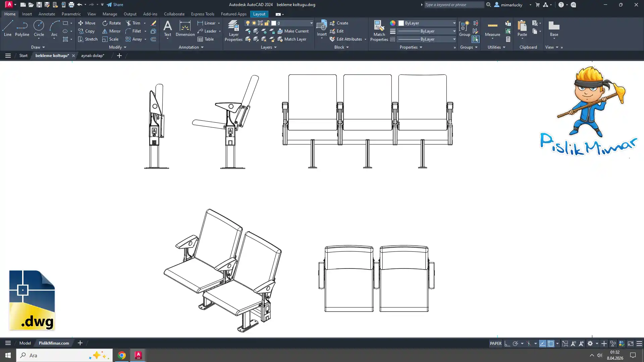Image resolution: width=644 pixels, height=362 pixels.
Task: Select the Stretch tool
Action: (88, 39)
